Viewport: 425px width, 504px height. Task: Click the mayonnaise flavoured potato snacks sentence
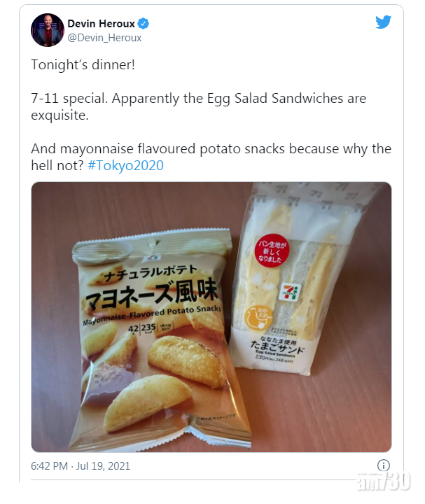211,157
